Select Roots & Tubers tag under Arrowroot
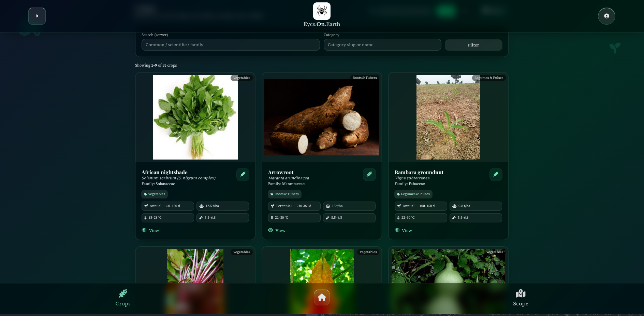The width and height of the screenshot is (644, 316). pos(284,194)
